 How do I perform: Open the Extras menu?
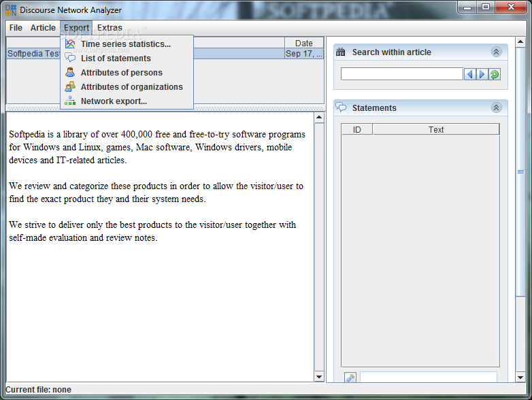tap(110, 28)
